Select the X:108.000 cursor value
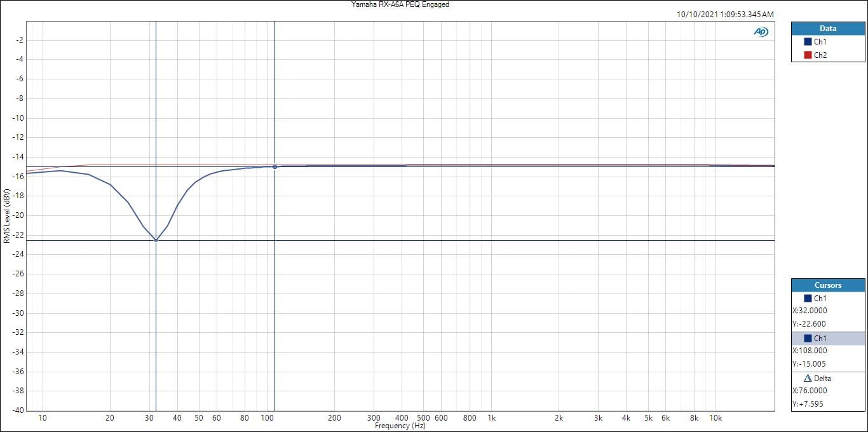 coord(810,351)
